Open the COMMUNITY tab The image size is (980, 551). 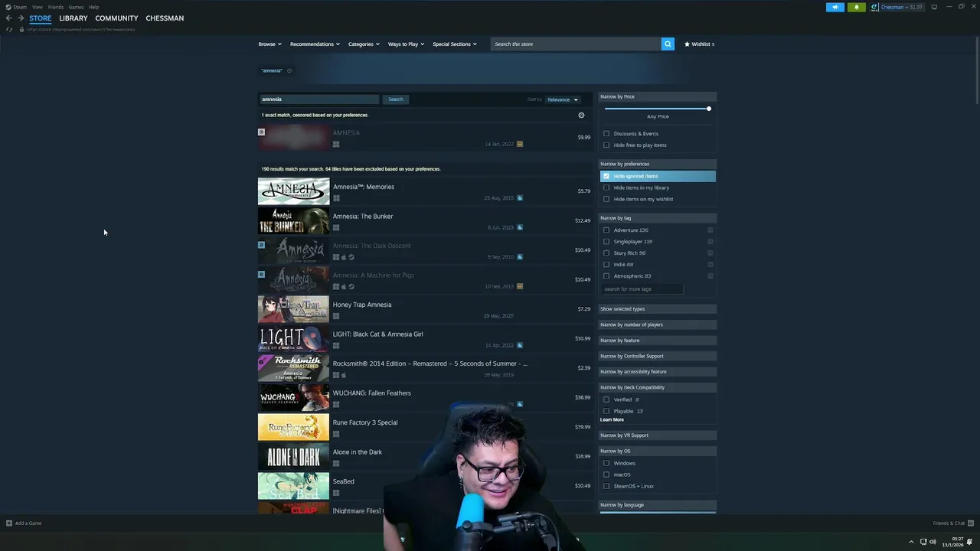(x=116, y=18)
